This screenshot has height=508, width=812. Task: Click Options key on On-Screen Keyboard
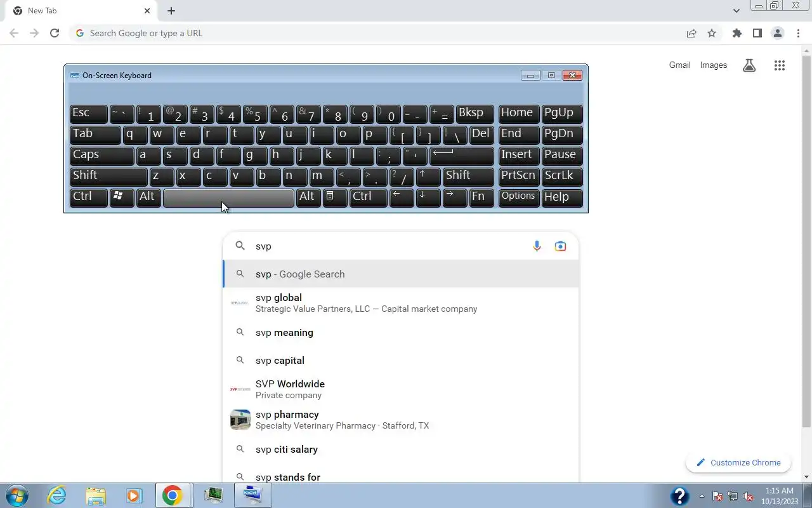tap(519, 197)
